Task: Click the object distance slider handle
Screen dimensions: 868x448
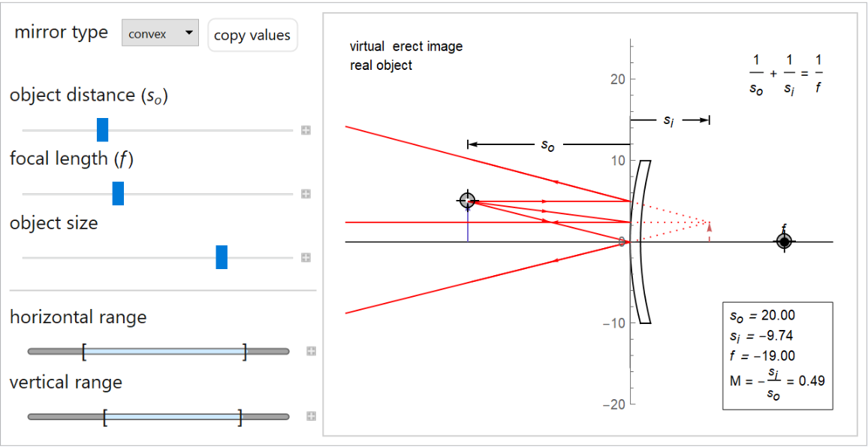Action: click(x=103, y=130)
